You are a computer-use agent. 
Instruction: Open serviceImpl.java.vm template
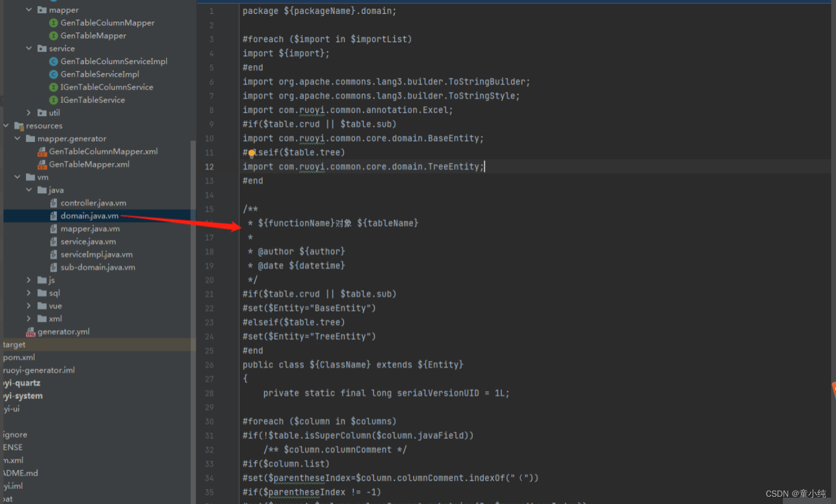click(97, 254)
